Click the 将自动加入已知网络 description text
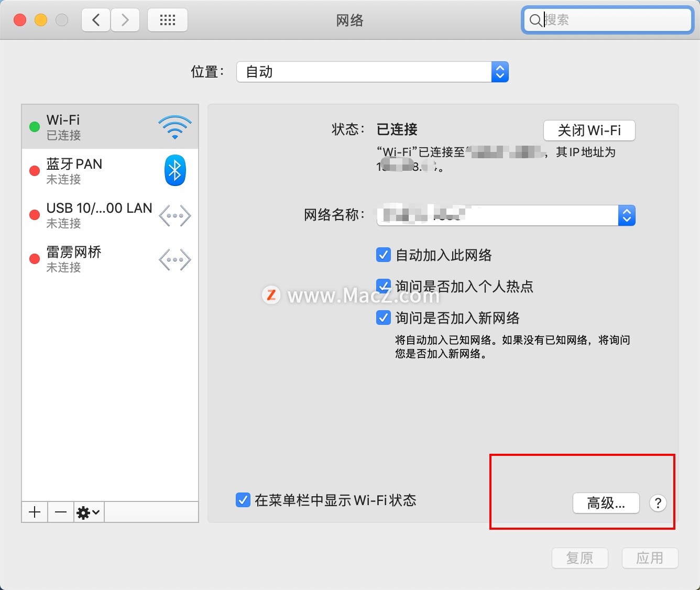Screen dimensions: 700x590 point(512,347)
